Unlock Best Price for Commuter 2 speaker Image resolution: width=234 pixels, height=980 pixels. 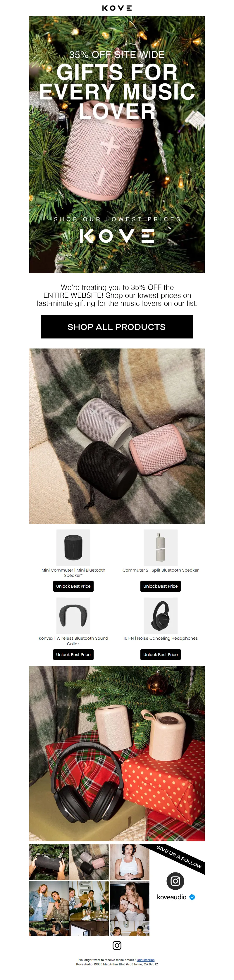point(161,586)
